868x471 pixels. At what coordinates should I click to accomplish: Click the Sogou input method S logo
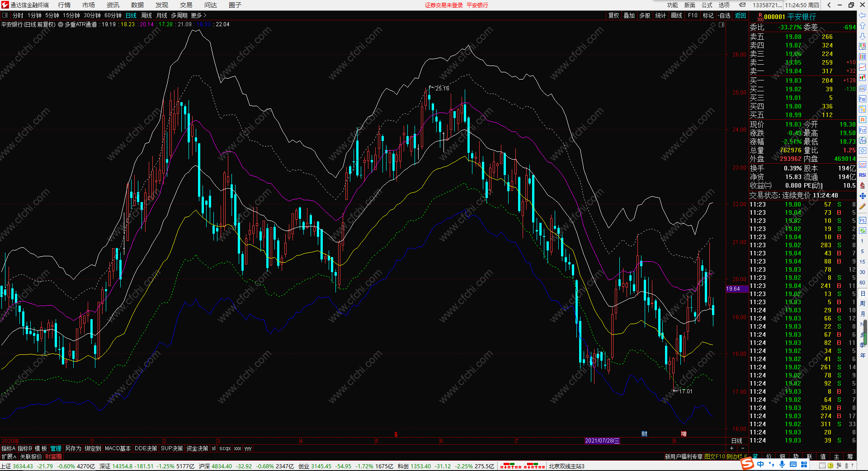coord(747,464)
